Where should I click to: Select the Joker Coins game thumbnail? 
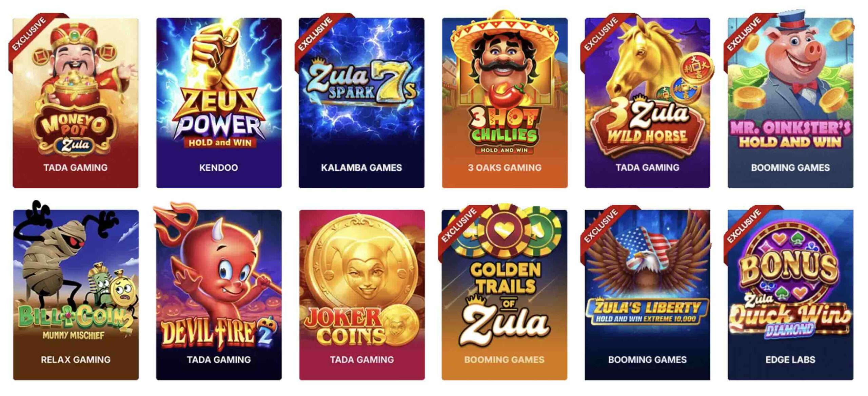[362, 295]
